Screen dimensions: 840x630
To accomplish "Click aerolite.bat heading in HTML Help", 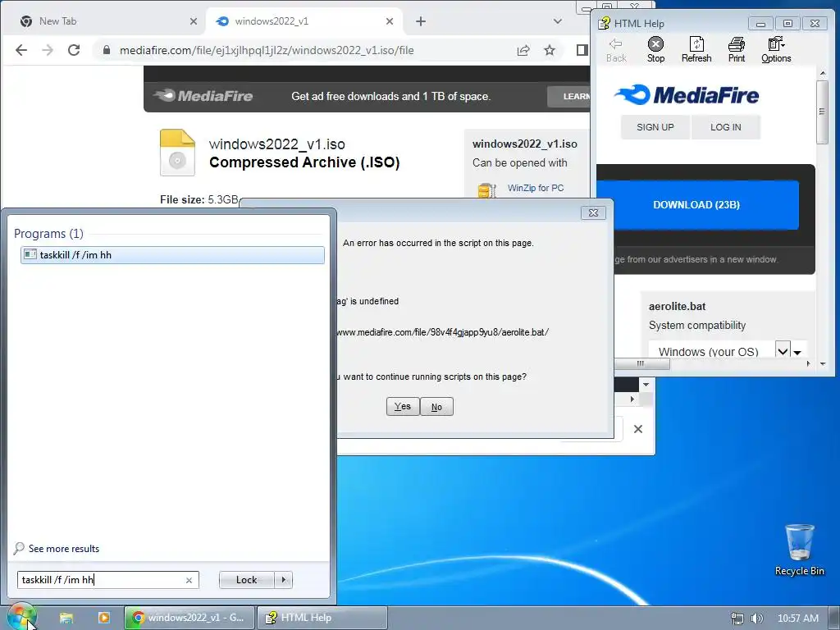I will tap(677, 307).
